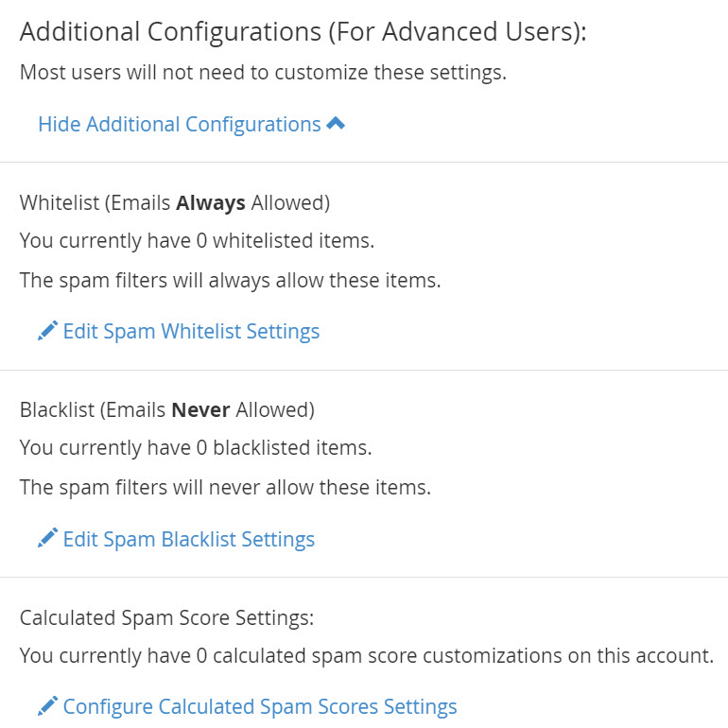Click the 'Most users will not need' note
This screenshot has width=728, height=728.
263,73
